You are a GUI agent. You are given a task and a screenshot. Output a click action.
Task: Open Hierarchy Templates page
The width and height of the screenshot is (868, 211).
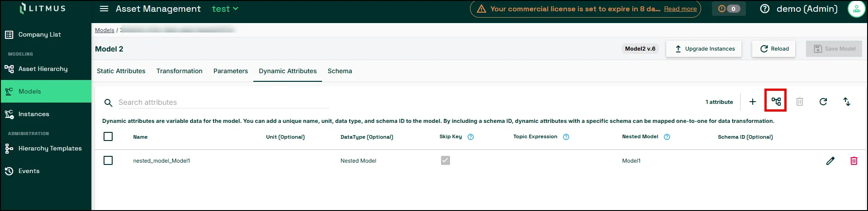click(46, 148)
